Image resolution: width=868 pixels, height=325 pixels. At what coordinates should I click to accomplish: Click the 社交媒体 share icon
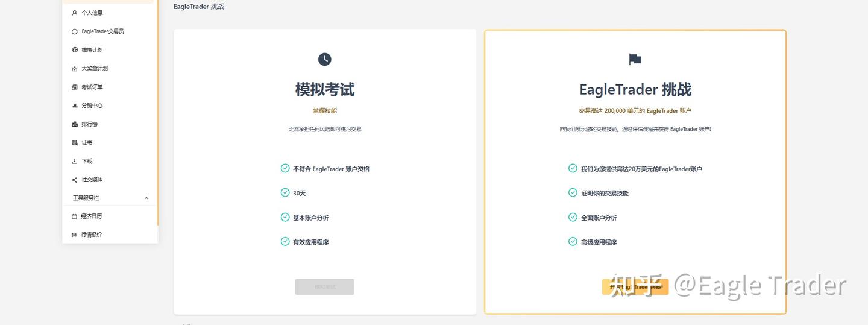pos(75,180)
